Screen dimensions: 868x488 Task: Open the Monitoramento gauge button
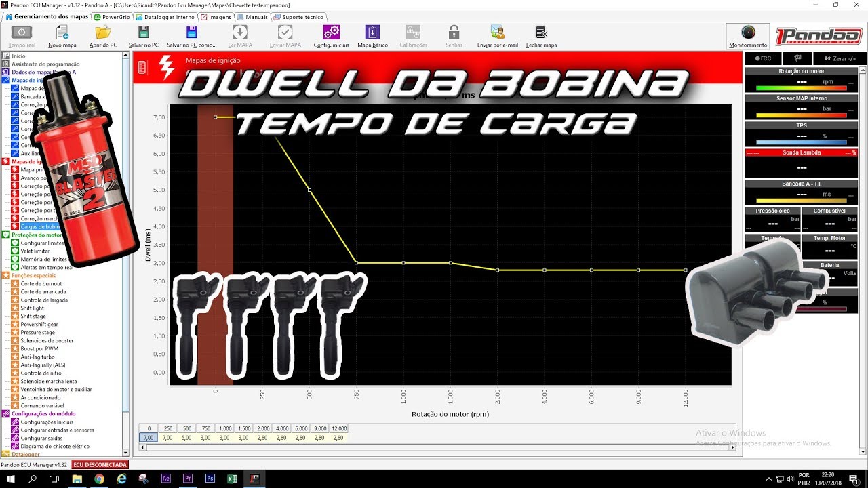pyautogui.click(x=748, y=37)
